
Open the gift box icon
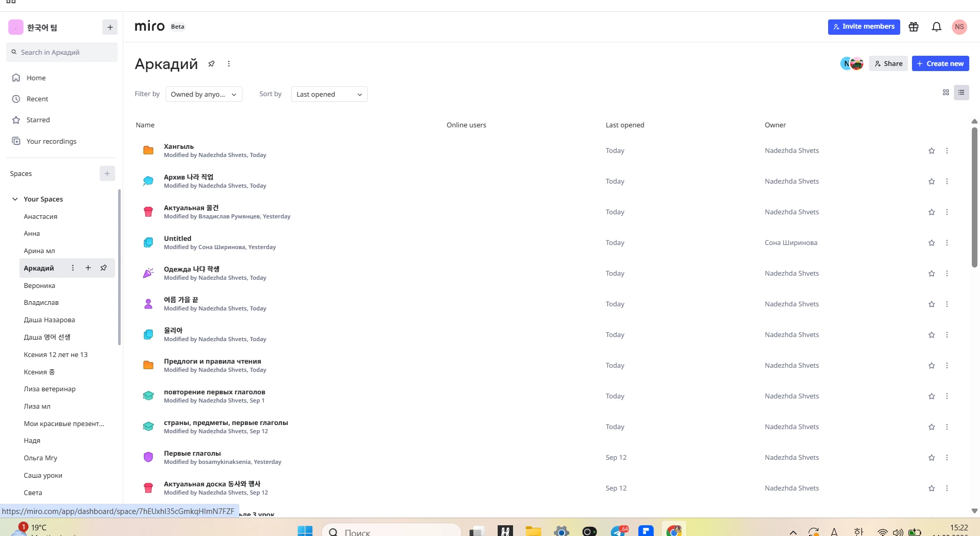click(914, 27)
